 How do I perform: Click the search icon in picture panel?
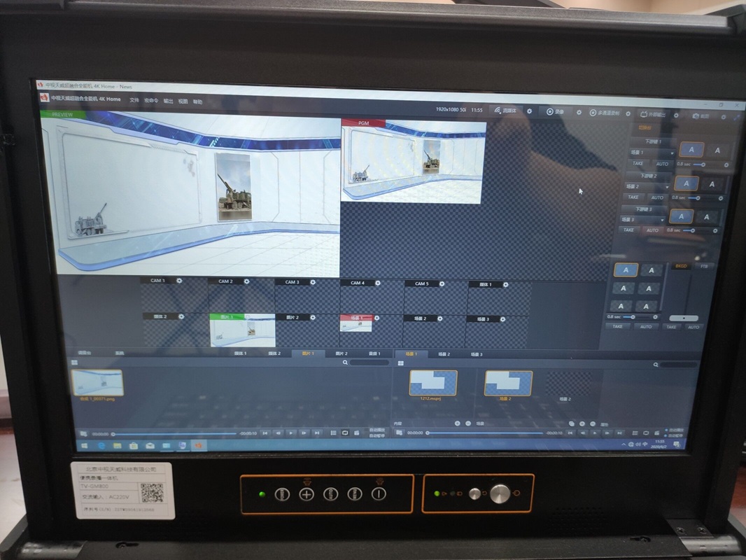pos(345,363)
